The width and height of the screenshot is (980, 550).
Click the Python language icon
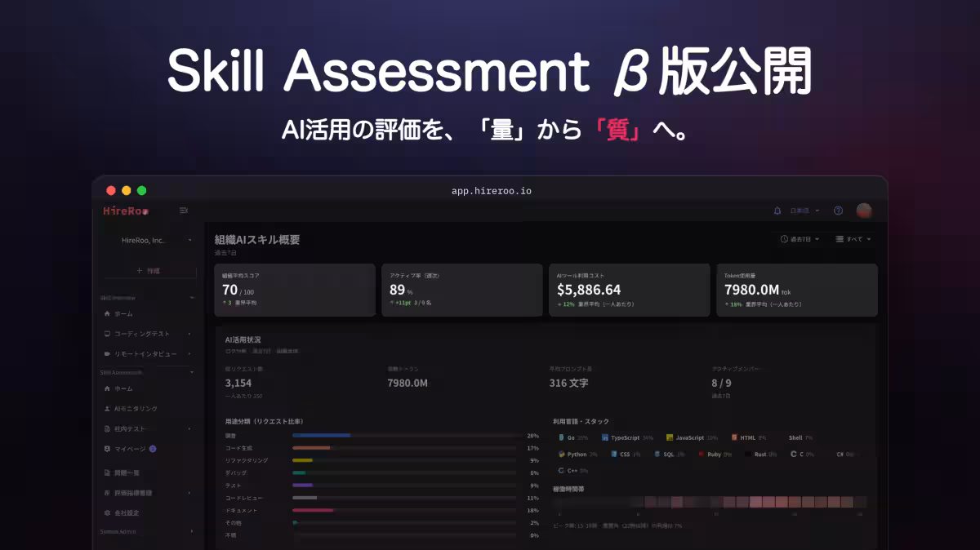(x=561, y=454)
